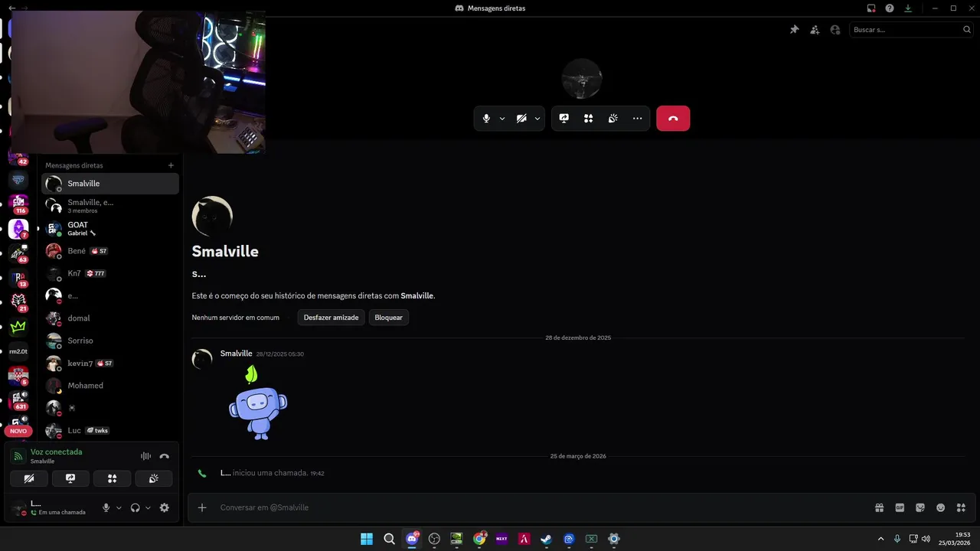Open the green crown server icon
Viewport: 980px width, 551px height.
(18, 328)
